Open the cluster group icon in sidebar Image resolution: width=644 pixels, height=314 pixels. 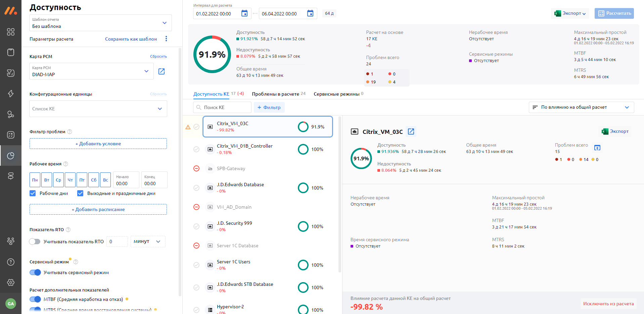coord(11,241)
